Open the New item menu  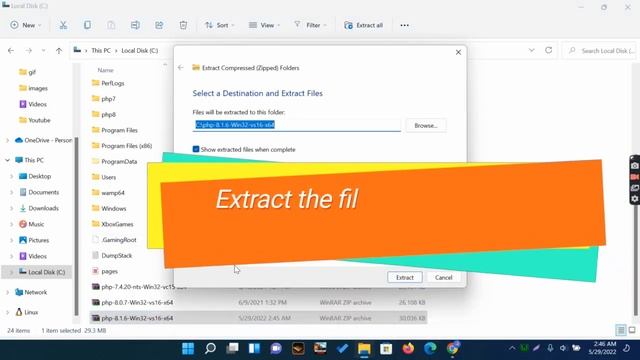tap(26, 25)
